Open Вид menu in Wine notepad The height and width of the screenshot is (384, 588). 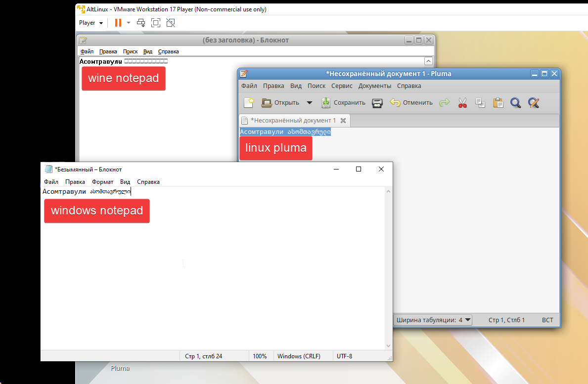148,52
